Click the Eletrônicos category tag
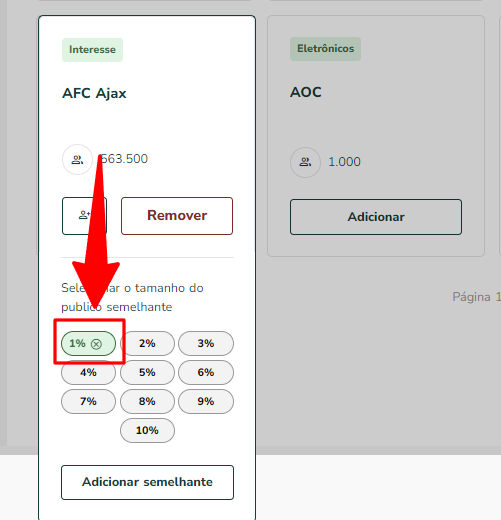501x520 pixels. [325, 49]
